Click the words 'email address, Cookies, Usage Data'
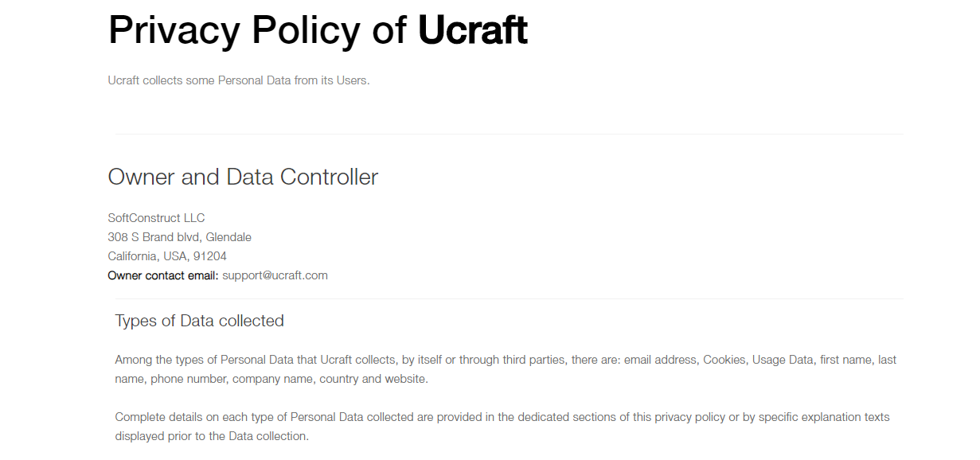The image size is (980, 460). 719,360
